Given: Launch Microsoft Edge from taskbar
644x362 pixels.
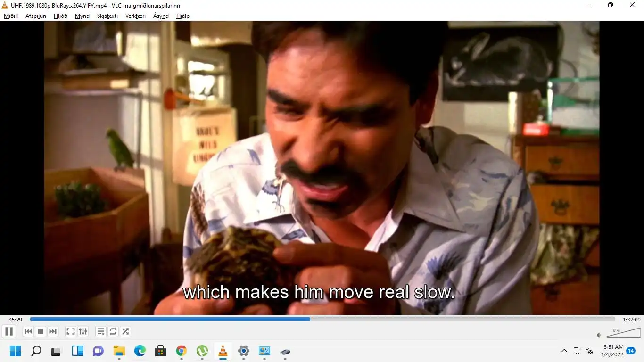Looking at the screenshot, I should click(x=140, y=351).
